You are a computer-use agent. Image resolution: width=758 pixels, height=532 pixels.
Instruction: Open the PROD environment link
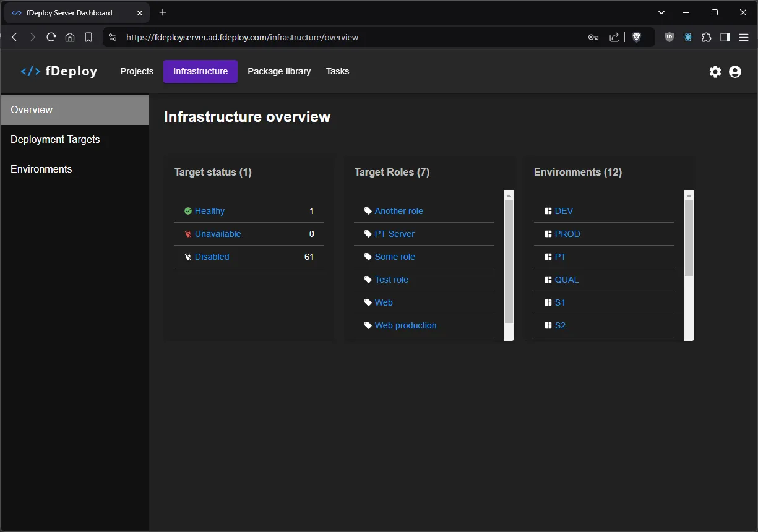point(568,234)
